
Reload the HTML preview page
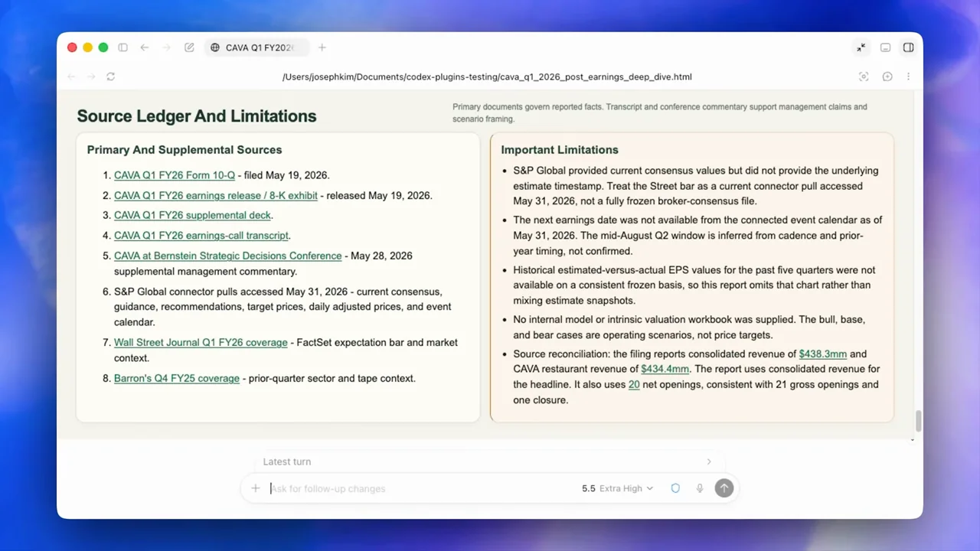tap(111, 77)
